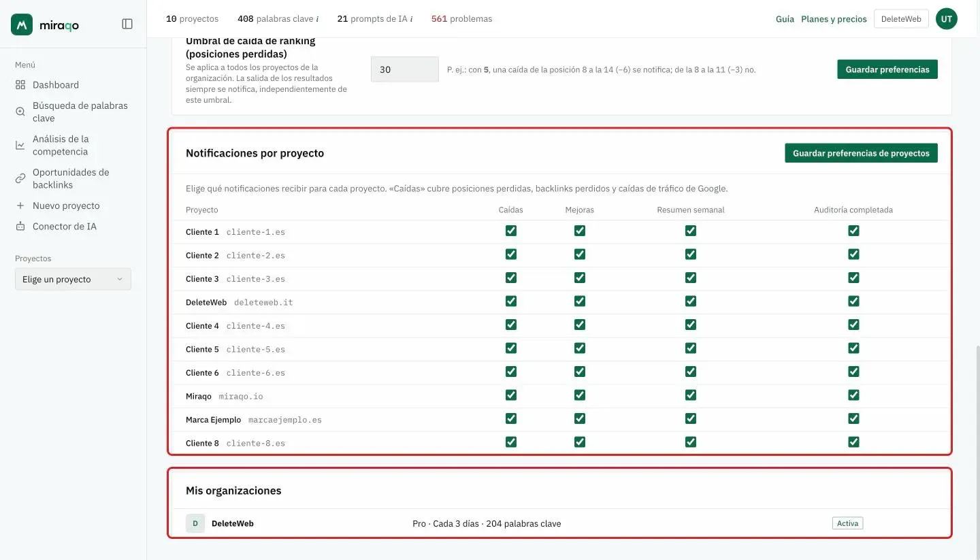Open Planes y precios link
This screenshot has height=560, width=980.
click(x=834, y=19)
